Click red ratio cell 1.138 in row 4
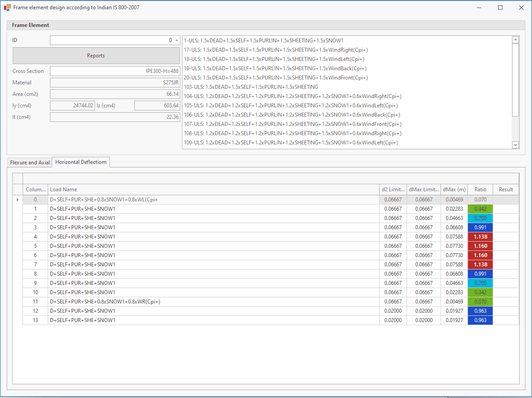Image resolution: width=532 pixels, height=398 pixels. click(480, 237)
